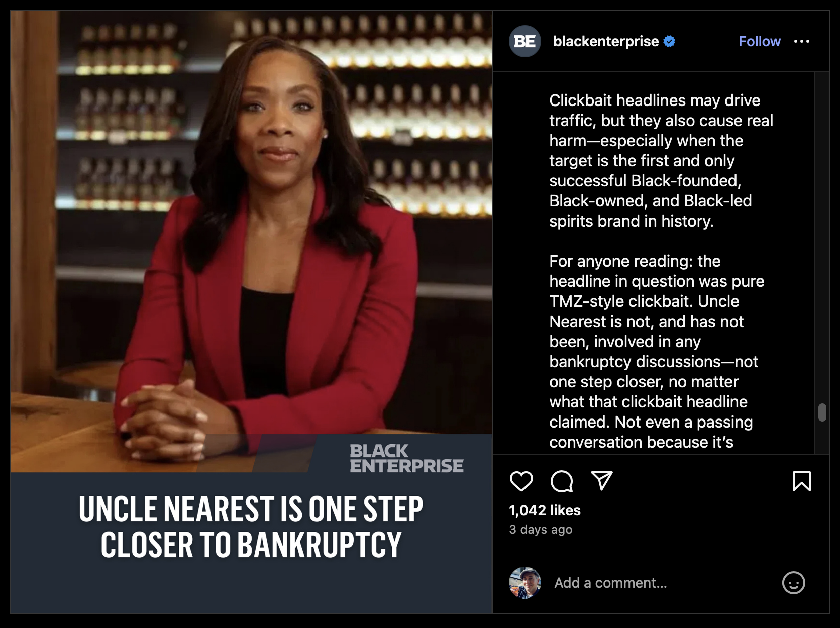
Task: Open the '3 days ago' timestamp link
Action: point(541,530)
